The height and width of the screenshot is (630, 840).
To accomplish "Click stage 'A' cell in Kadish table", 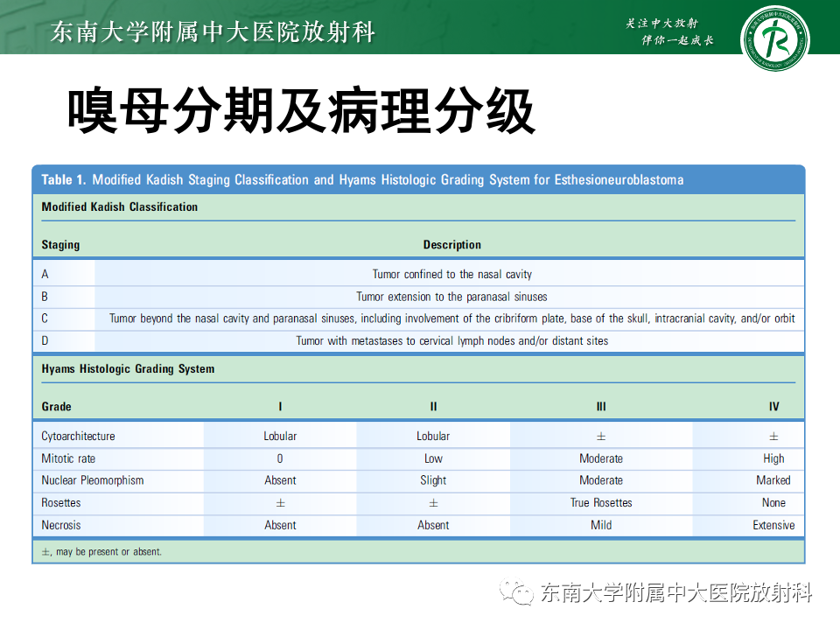I will [45, 274].
